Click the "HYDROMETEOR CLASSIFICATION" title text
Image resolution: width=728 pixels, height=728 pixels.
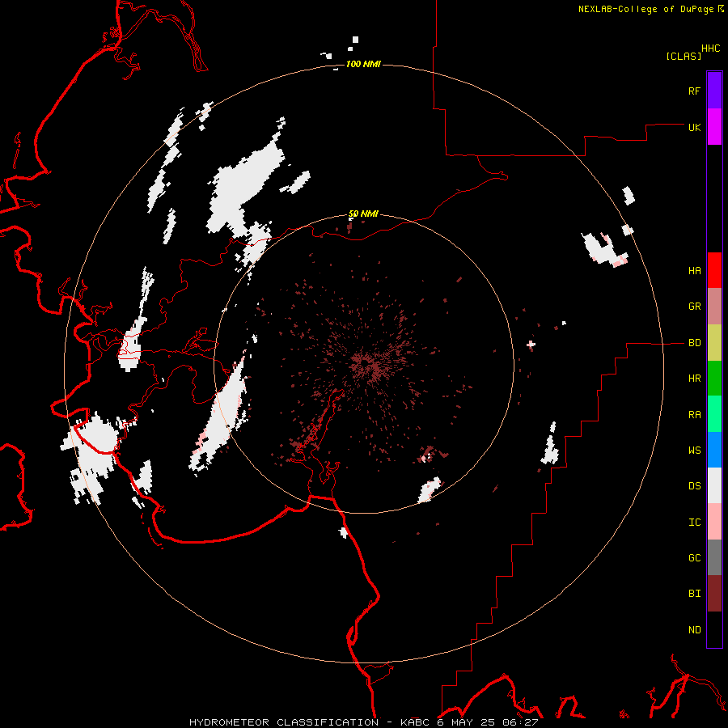coord(284,722)
